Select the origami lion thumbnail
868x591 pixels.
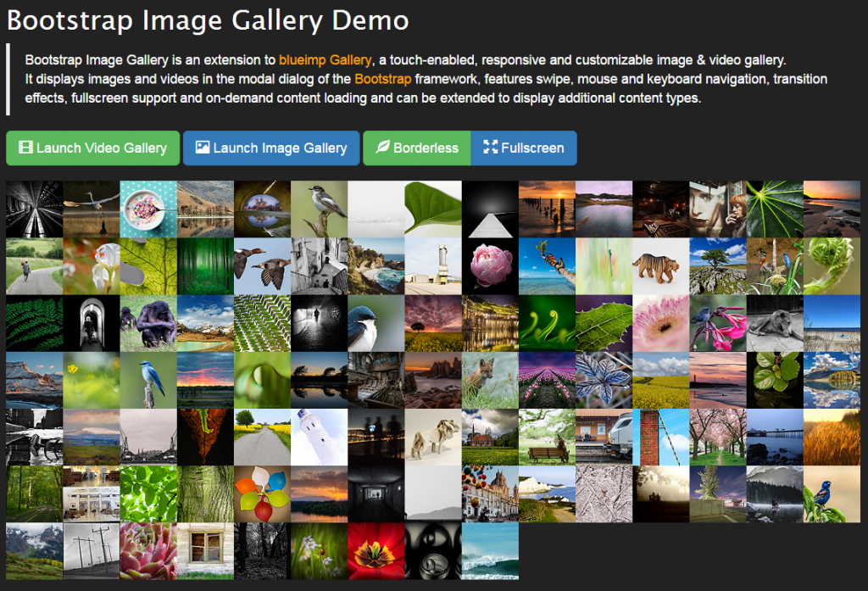coord(433,437)
